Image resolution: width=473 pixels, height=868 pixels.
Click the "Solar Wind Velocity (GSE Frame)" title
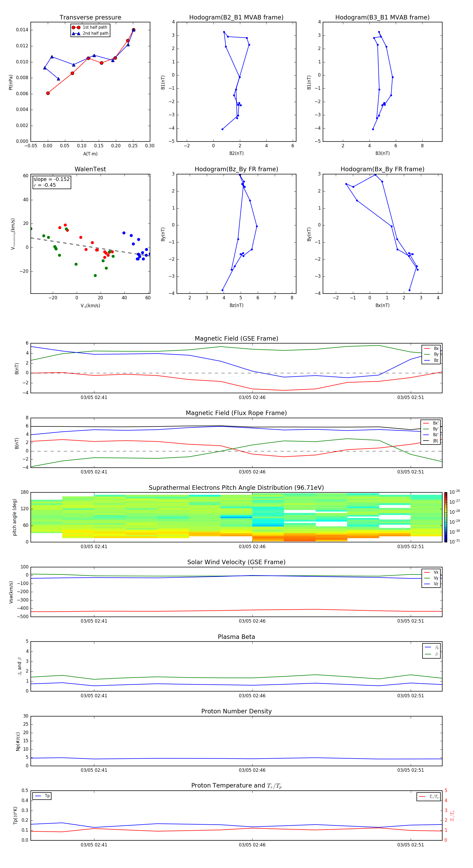point(236,562)
